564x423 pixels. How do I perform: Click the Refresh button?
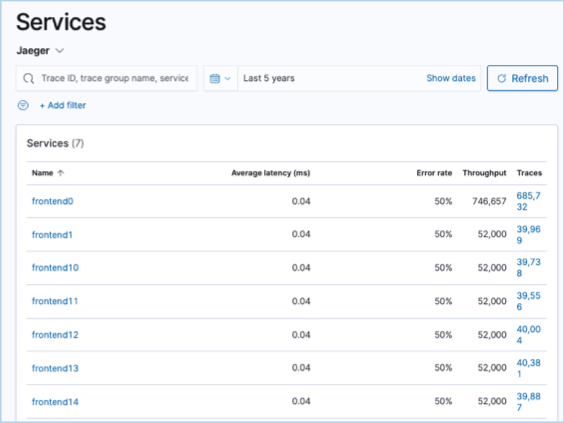(522, 78)
